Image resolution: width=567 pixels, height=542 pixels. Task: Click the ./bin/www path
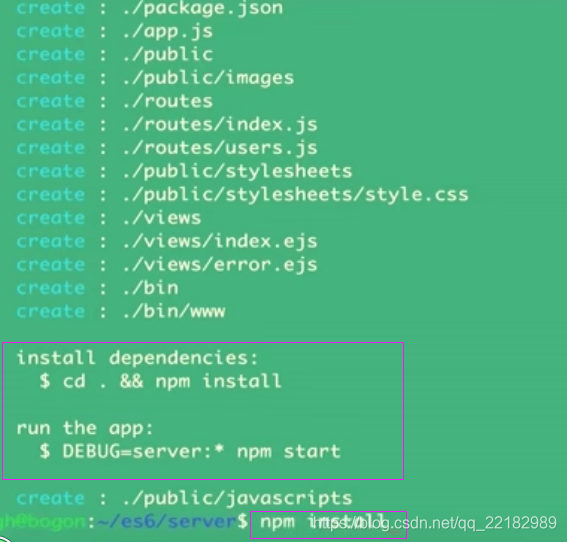tap(174, 311)
